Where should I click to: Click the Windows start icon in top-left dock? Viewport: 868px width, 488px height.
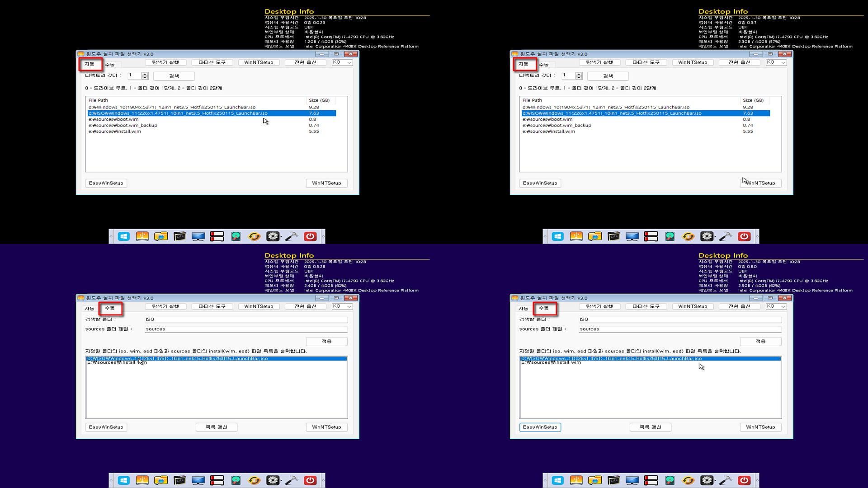pos(123,236)
